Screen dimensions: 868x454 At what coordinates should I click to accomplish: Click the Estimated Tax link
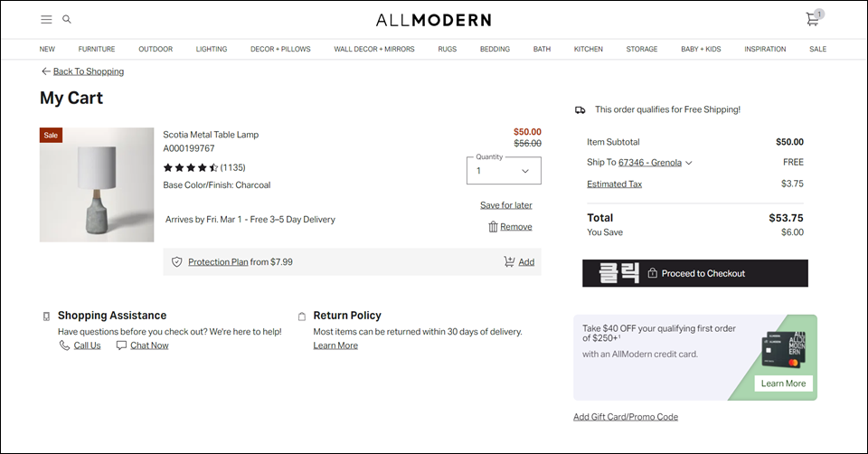(615, 184)
